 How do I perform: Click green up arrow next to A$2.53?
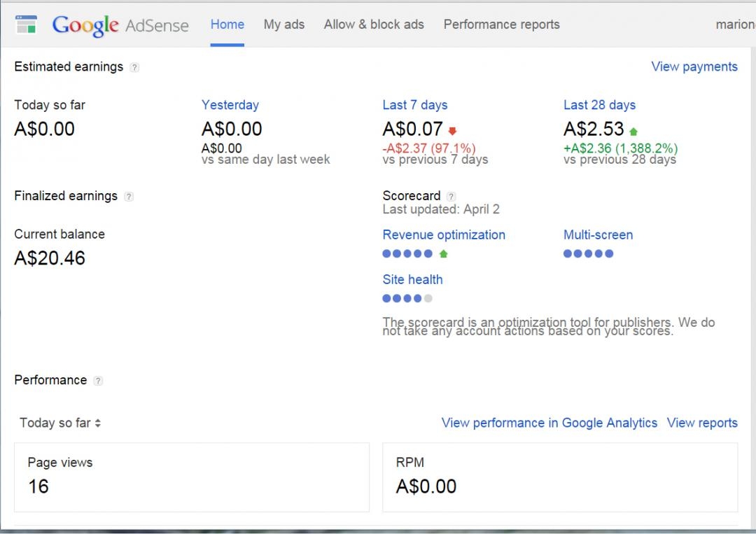[633, 131]
